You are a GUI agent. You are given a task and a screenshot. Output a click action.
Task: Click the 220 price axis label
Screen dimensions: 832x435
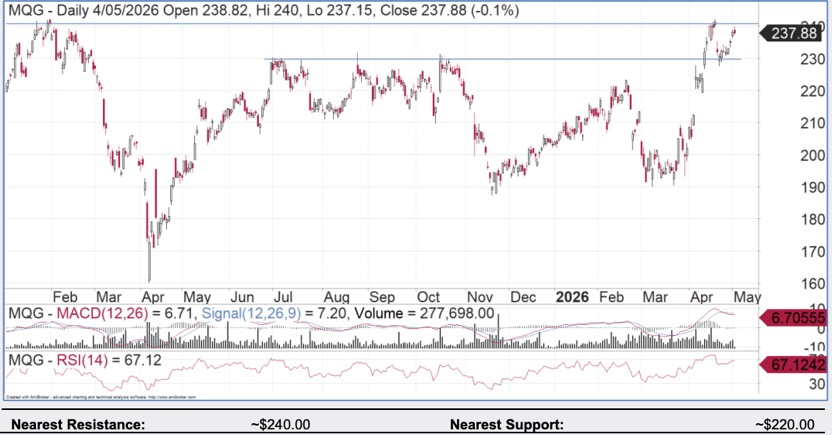tap(812, 91)
